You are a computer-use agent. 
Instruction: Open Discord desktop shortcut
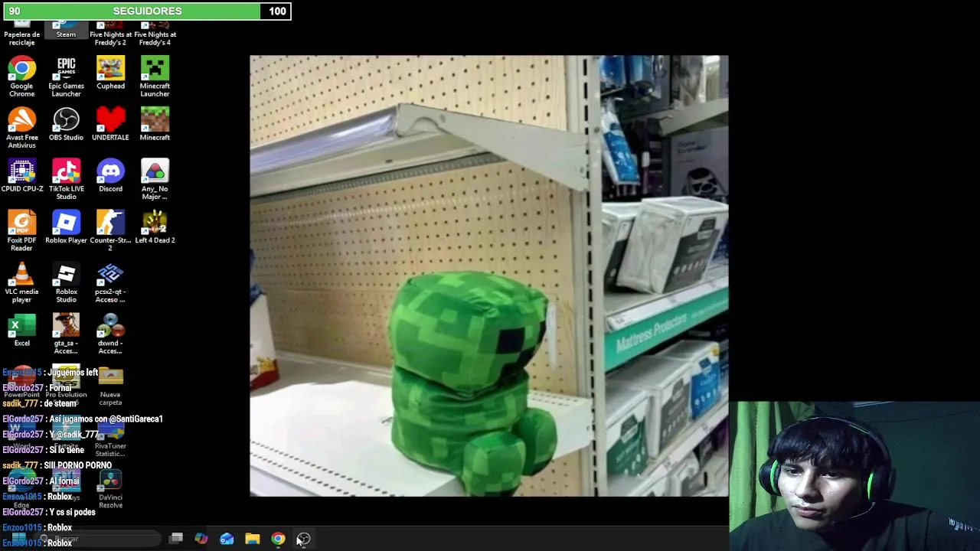110,175
